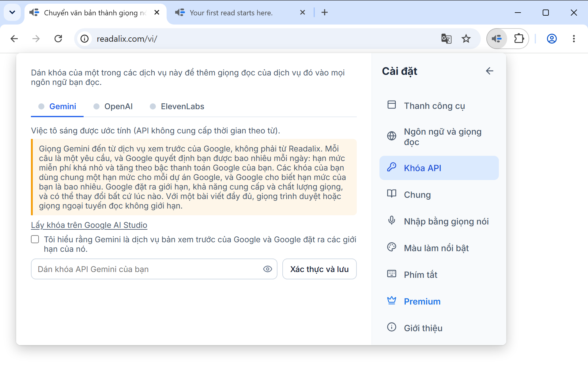Image resolution: width=588 pixels, height=368 pixels.
Task: Open 'Lấy khóa trên Google AI Studio' link
Action: pyautogui.click(x=89, y=225)
